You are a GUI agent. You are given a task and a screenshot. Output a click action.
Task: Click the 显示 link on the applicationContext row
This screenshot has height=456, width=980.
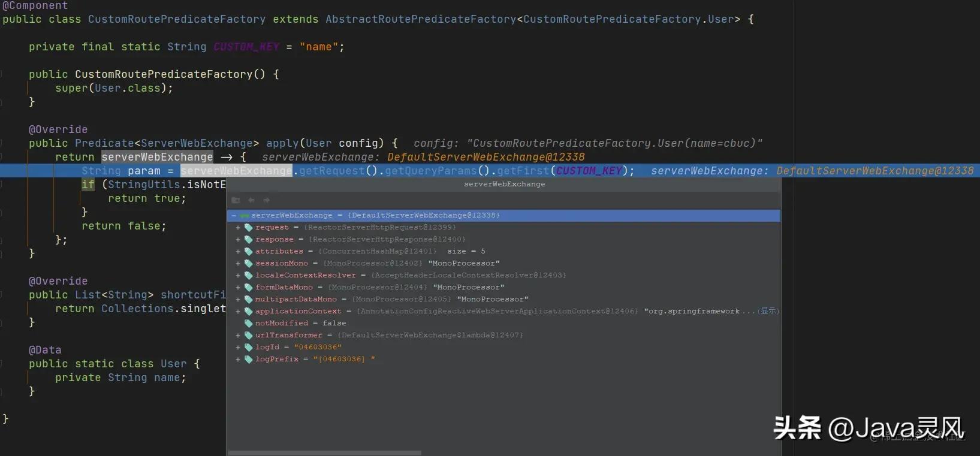pyautogui.click(x=767, y=311)
